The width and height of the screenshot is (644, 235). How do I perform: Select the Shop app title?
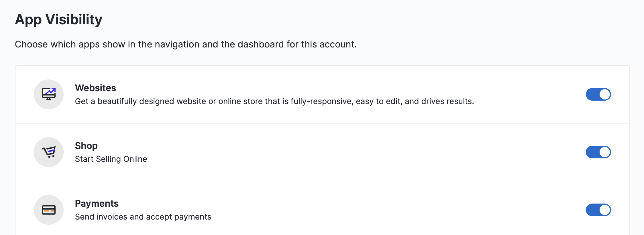(86, 146)
